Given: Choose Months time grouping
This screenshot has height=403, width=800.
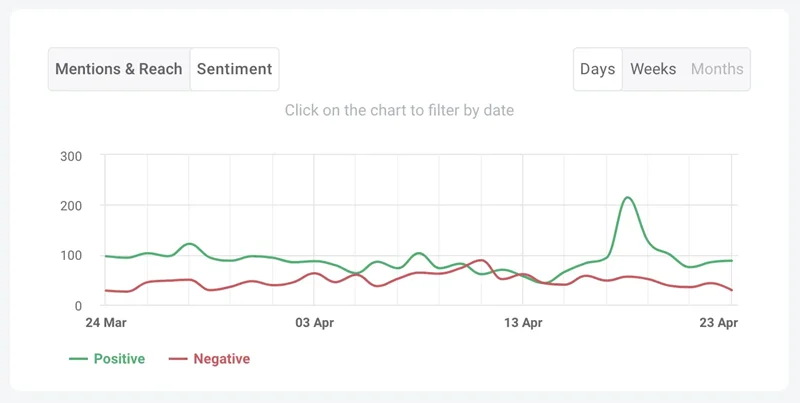Looking at the screenshot, I should tap(717, 69).
